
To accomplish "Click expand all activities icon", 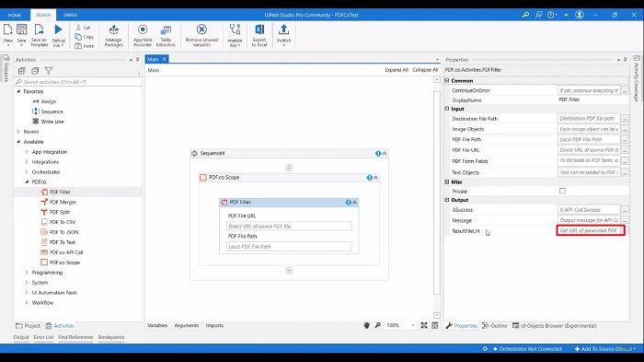I will (x=22, y=71).
